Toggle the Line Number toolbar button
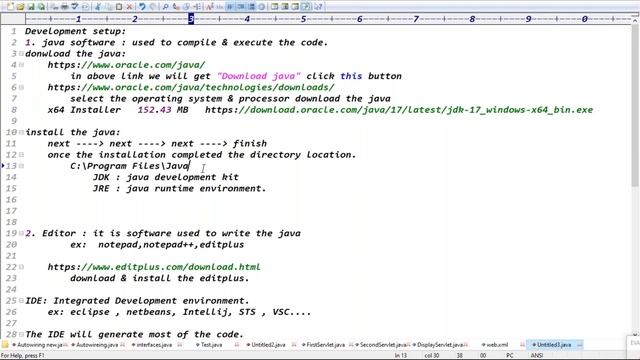This screenshot has width=640, height=360. tap(251, 7)
